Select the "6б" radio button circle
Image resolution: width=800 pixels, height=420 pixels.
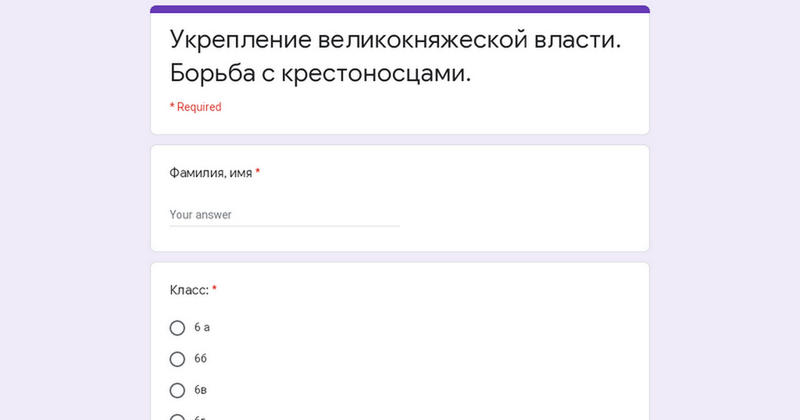click(178, 359)
